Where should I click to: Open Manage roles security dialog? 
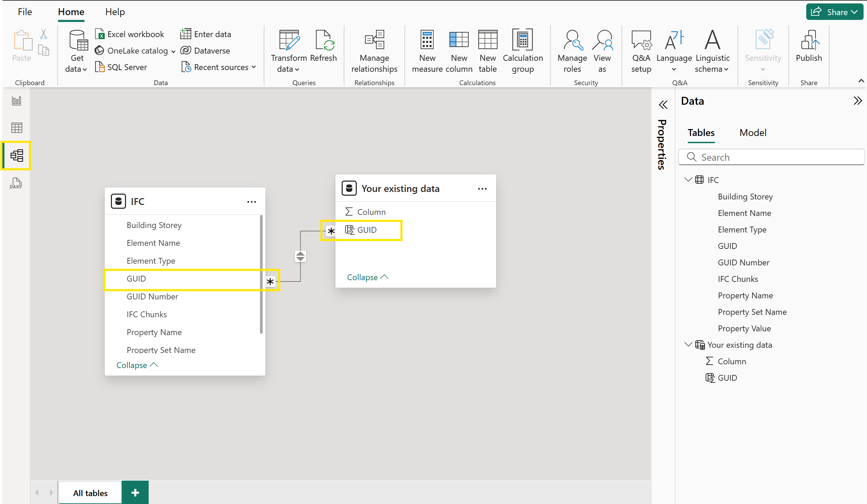572,51
